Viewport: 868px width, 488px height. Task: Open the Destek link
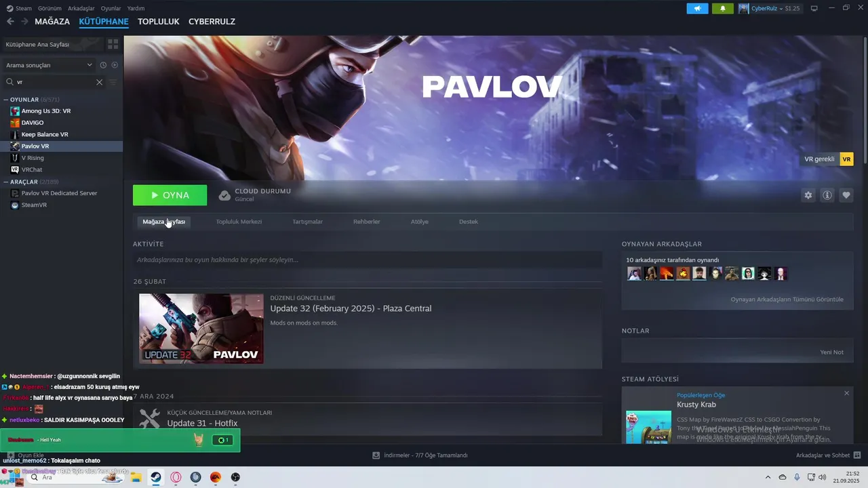468,222
